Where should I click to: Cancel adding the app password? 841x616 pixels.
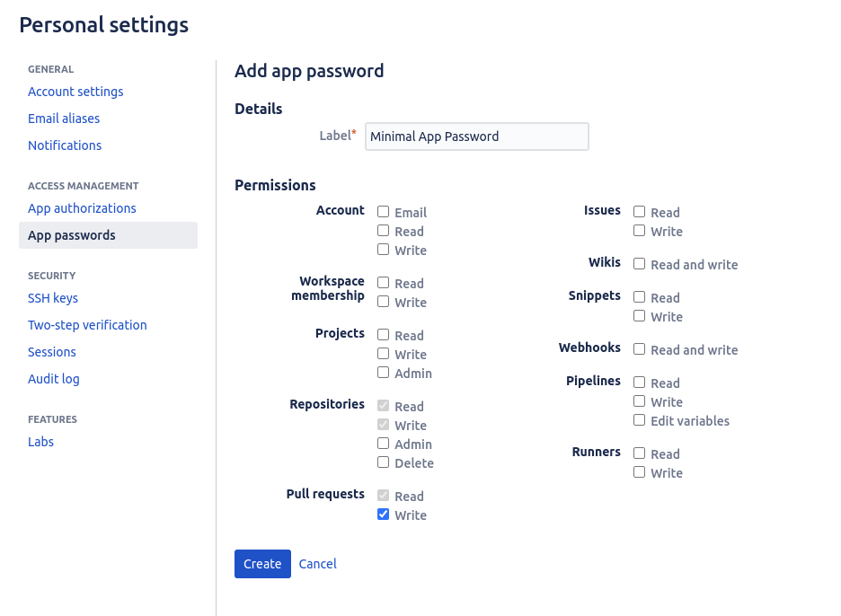click(317, 563)
